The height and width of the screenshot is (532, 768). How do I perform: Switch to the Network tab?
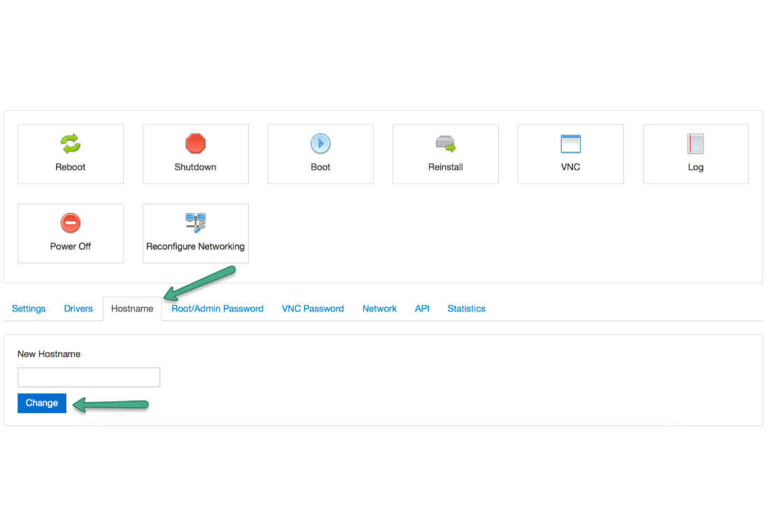(379, 309)
